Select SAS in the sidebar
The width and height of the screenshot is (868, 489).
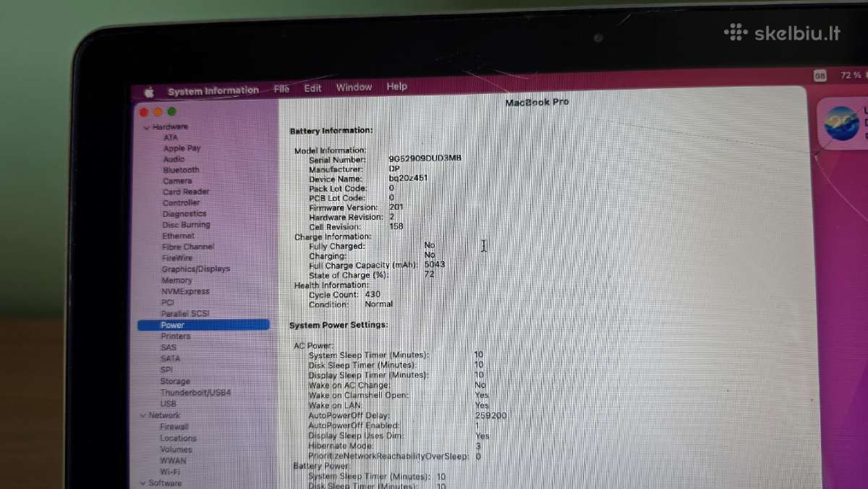pyautogui.click(x=168, y=347)
